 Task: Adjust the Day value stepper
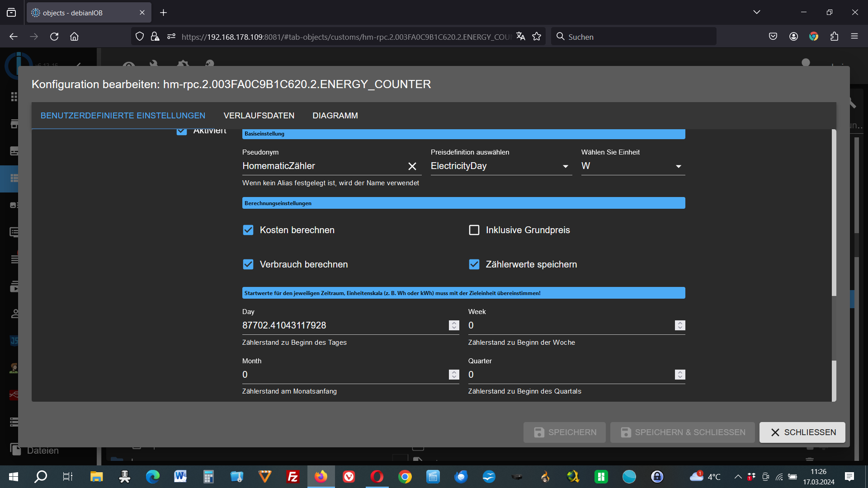(454, 325)
